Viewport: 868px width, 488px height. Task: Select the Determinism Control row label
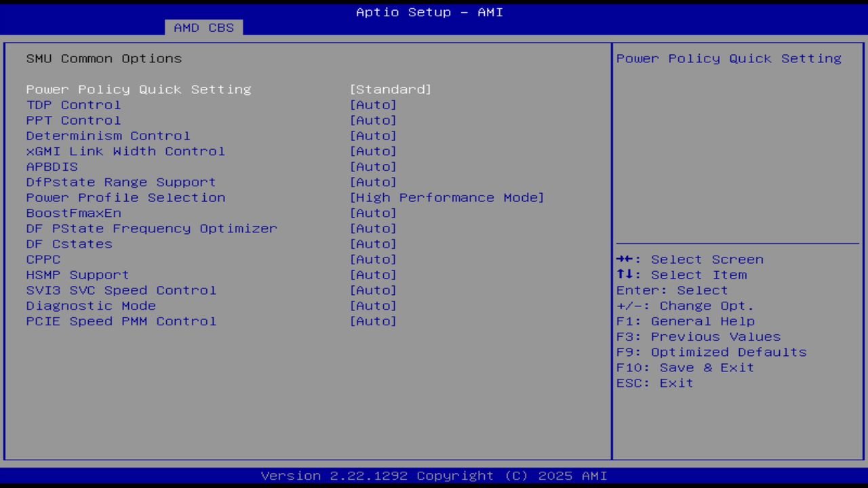(x=108, y=136)
